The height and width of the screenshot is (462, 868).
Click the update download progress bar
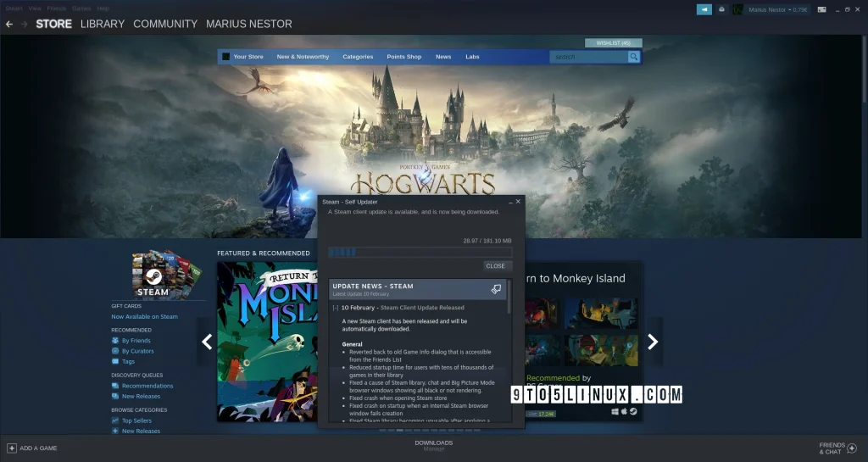click(x=420, y=253)
